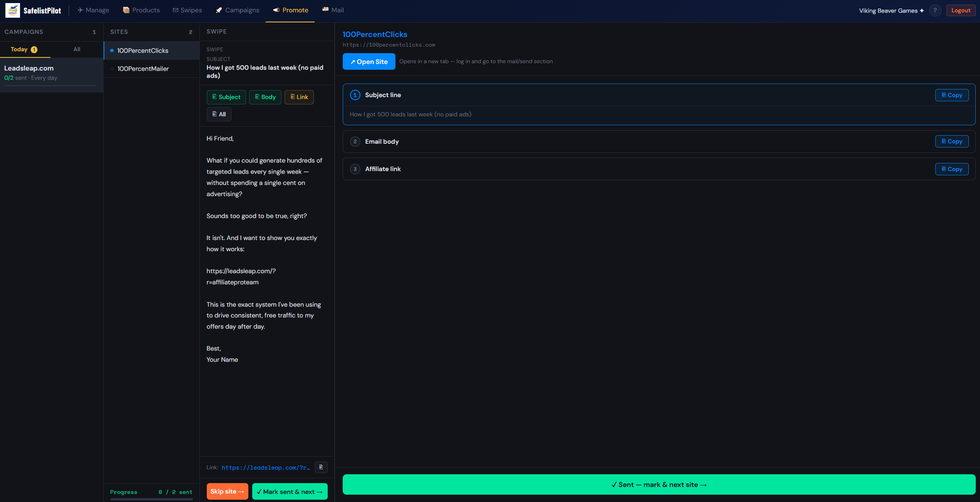Switch to the All campaigns tab
This screenshot has width=980, height=502.
(x=77, y=49)
